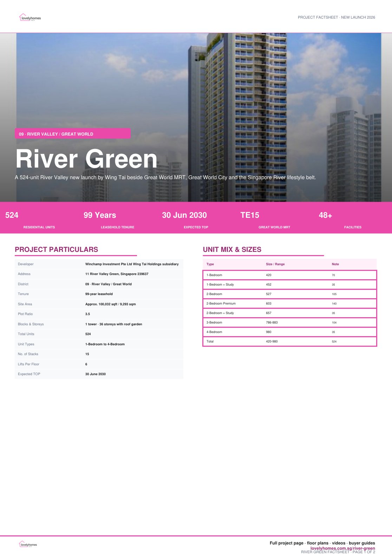The height and width of the screenshot is (555, 392).
Task: Select the 1-Bedroom row type cell
Action: 214,275
